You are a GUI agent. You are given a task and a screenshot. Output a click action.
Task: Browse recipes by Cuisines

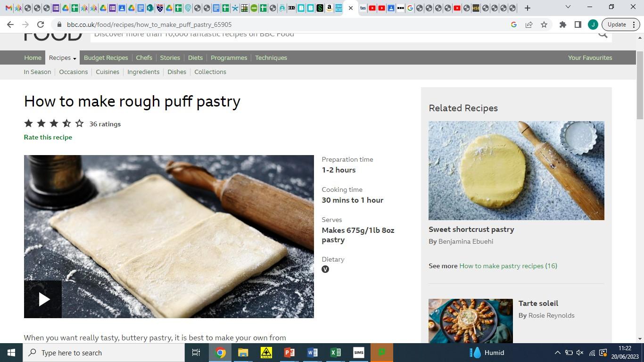[x=107, y=72]
